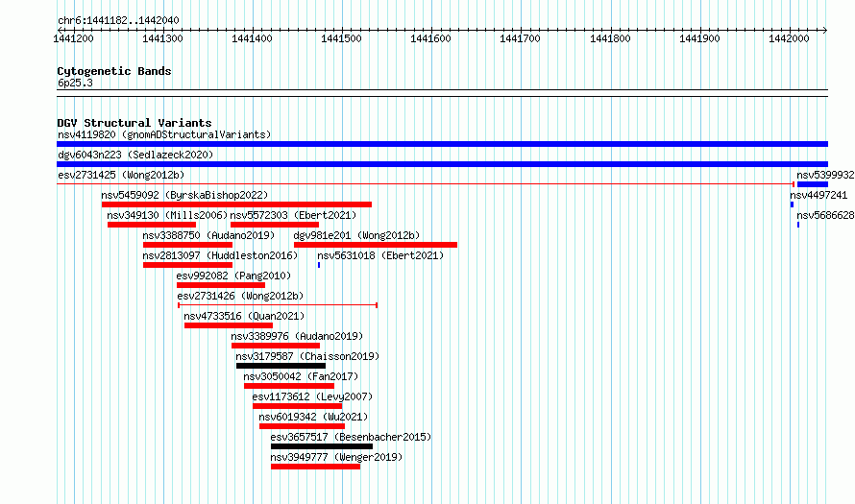This screenshot has height=504, width=855.
Task: Select the blue dgv6043n223 (Sedlazeck2020) variant bar
Action: 442,164
